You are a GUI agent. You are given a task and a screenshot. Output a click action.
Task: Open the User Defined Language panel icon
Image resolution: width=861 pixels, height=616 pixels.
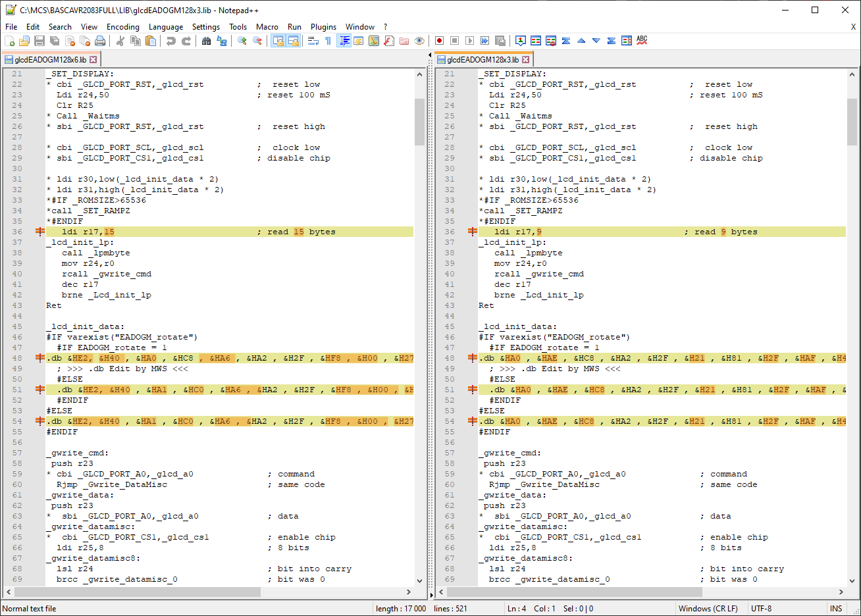(359, 41)
